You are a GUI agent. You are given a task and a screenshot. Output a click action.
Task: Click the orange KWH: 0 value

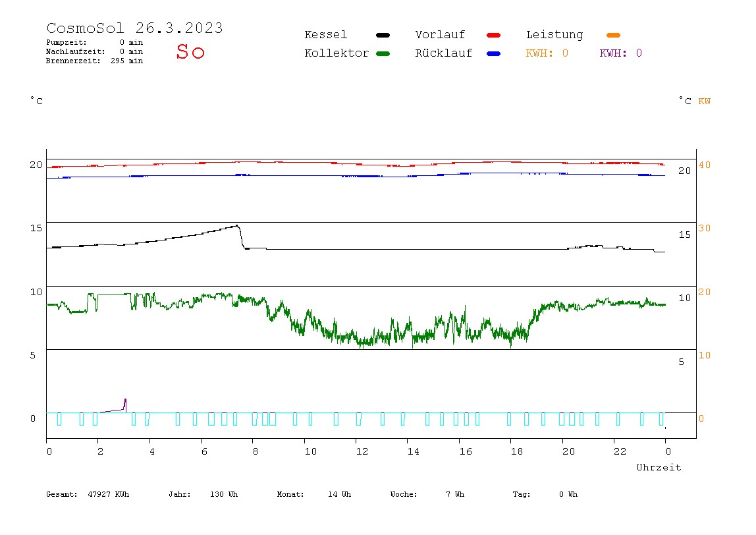coord(547,53)
